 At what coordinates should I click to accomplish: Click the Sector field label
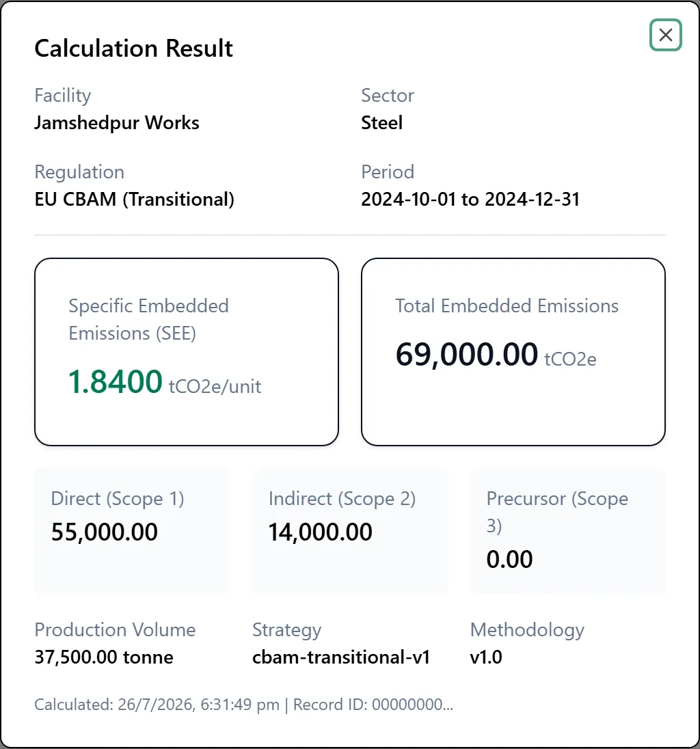pos(388,96)
